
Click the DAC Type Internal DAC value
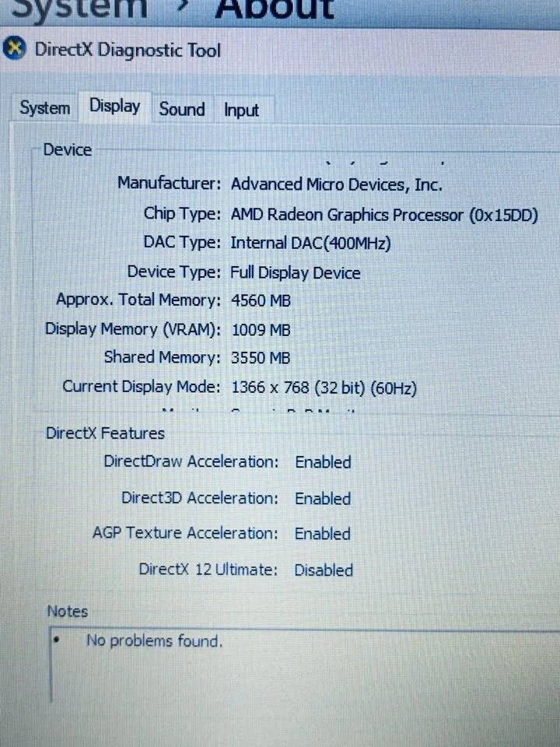[310, 244]
